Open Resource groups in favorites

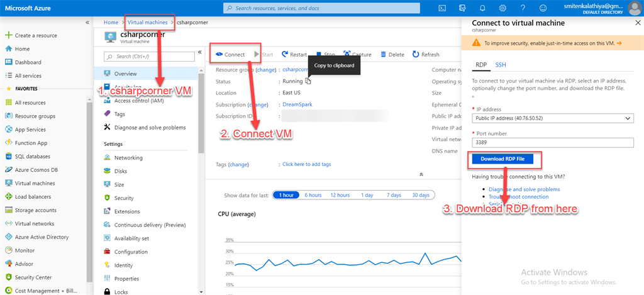tap(35, 116)
